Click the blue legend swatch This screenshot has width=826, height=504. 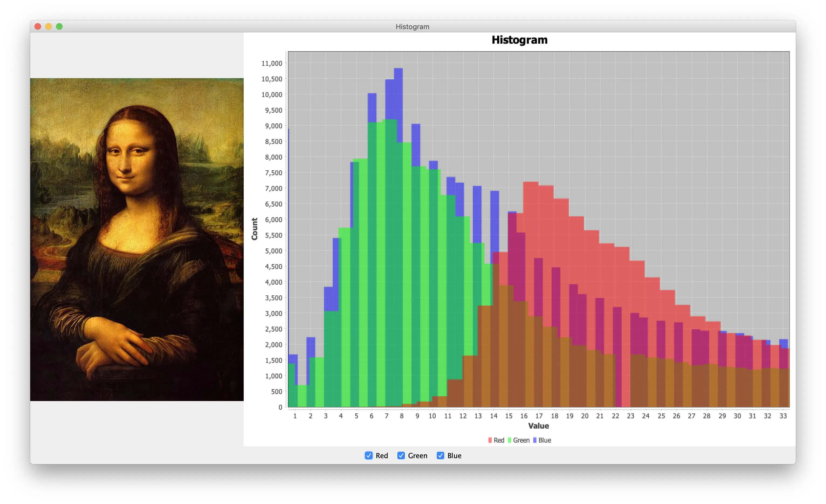pyautogui.click(x=535, y=440)
